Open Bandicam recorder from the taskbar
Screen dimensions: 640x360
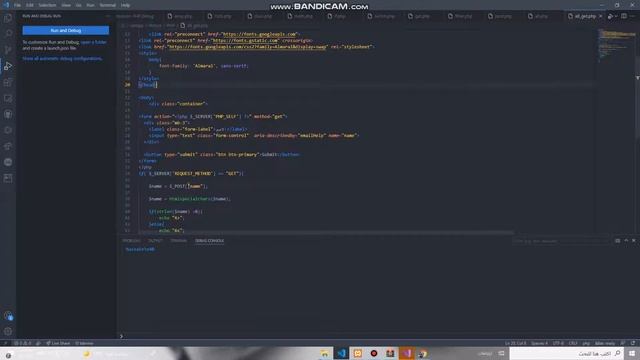(x=374, y=353)
